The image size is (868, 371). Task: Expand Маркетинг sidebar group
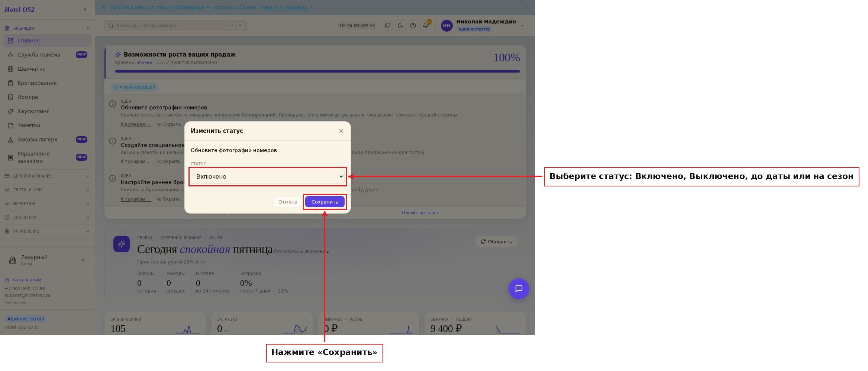(47, 204)
